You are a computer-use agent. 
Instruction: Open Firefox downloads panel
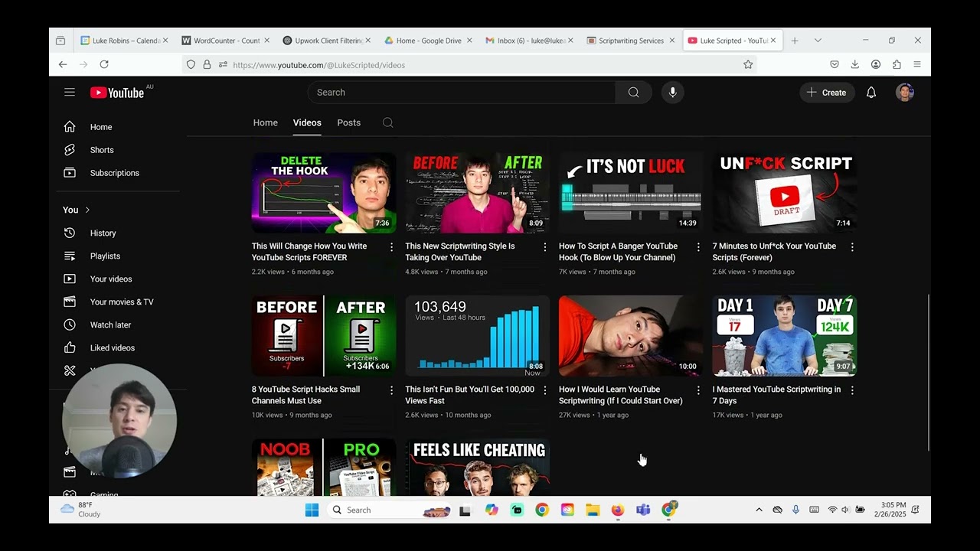[x=855, y=65]
